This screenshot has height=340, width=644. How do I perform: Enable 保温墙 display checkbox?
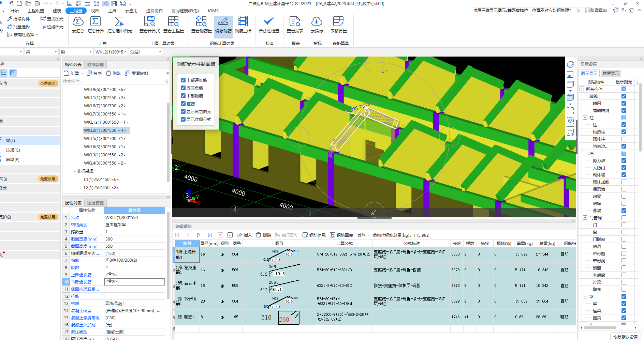[x=624, y=189]
